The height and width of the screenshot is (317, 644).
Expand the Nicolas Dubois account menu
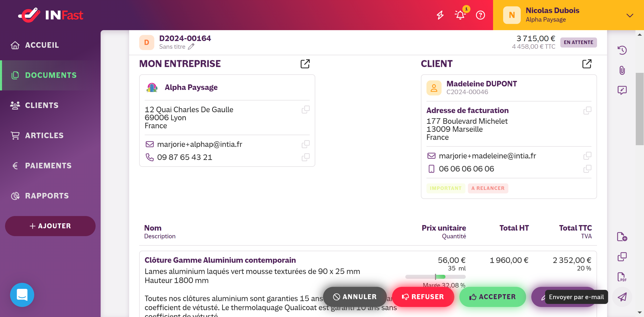[630, 15]
